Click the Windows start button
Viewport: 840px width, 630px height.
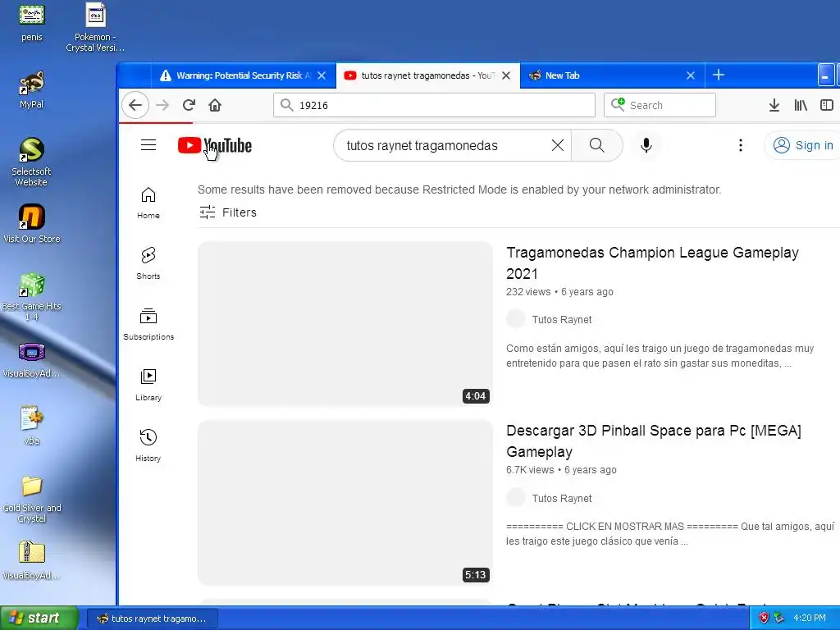(39, 619)
